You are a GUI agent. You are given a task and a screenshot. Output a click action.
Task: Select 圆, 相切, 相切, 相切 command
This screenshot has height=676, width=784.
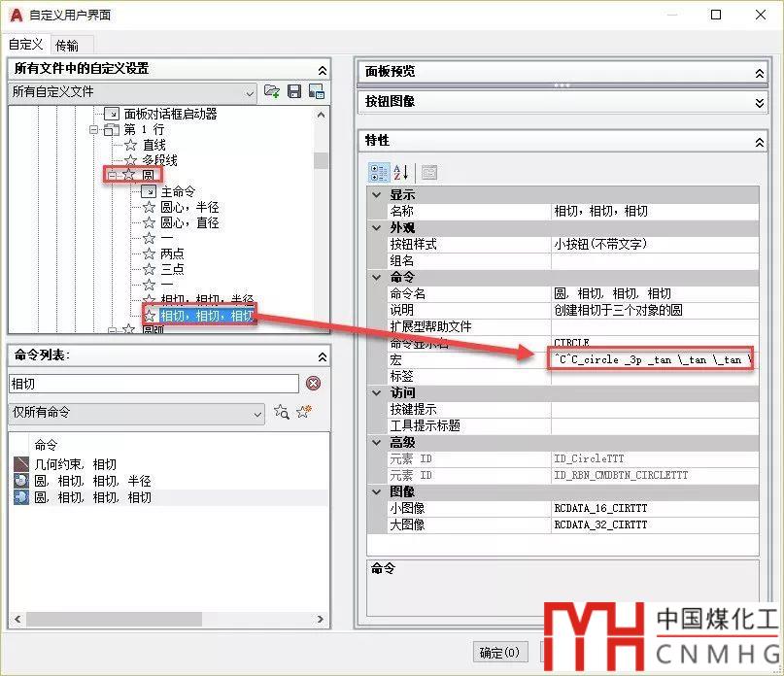click(92, 497)
